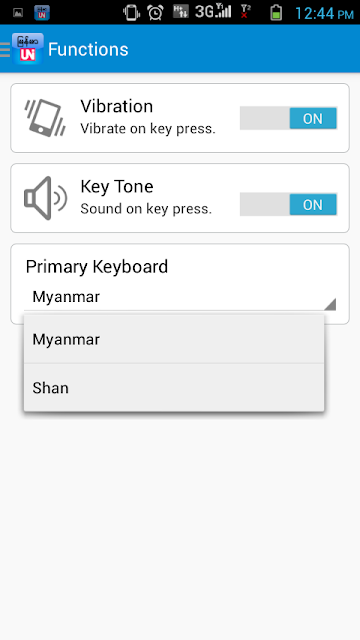Choose Shan from the dropdown list
This screenshot has width=360, height=640.
point(174,388)
